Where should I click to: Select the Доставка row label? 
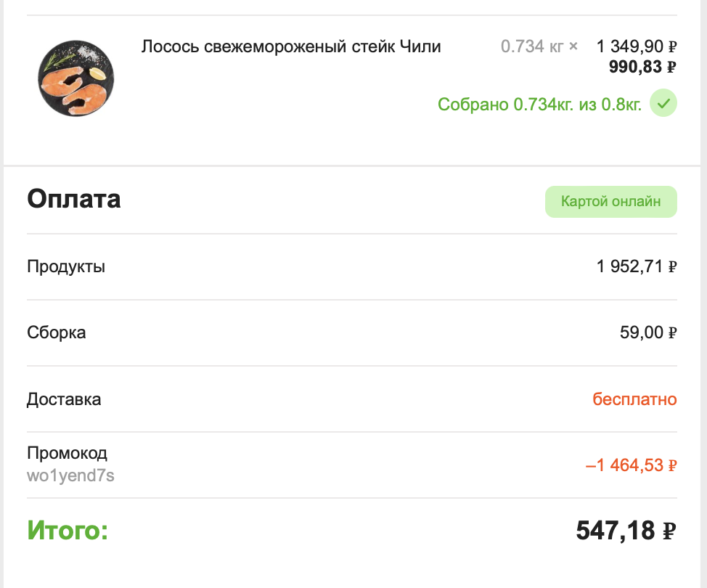(x=64, y=399)
